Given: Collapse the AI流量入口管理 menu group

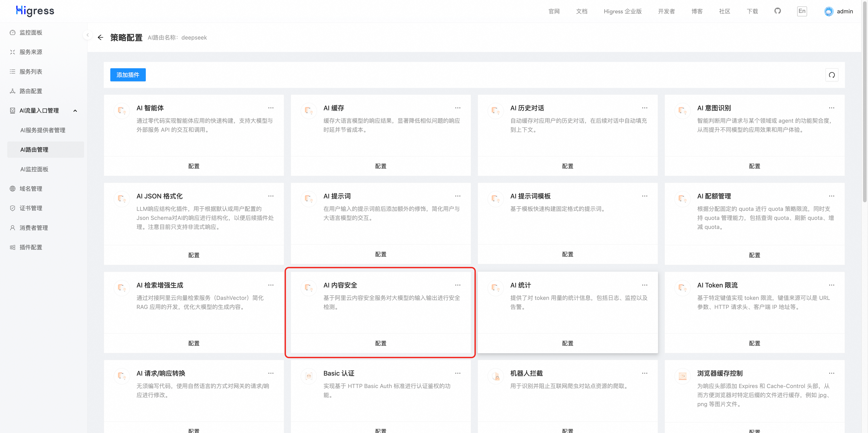Looking at the screenshot, I should [x=75, y=111].
